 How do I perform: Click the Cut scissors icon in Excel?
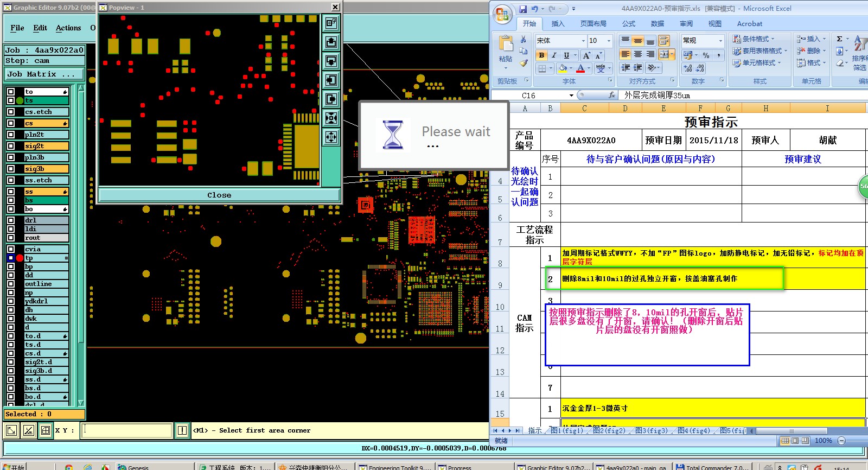click(524, 40)
